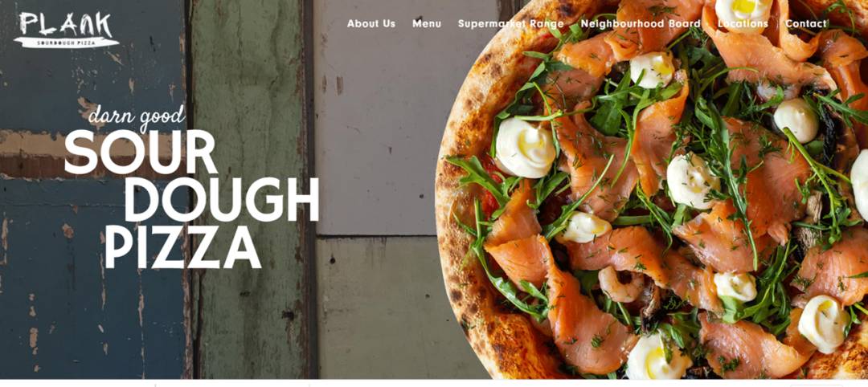Click the word SOUR in headline
868x387 pixels.
141,153
